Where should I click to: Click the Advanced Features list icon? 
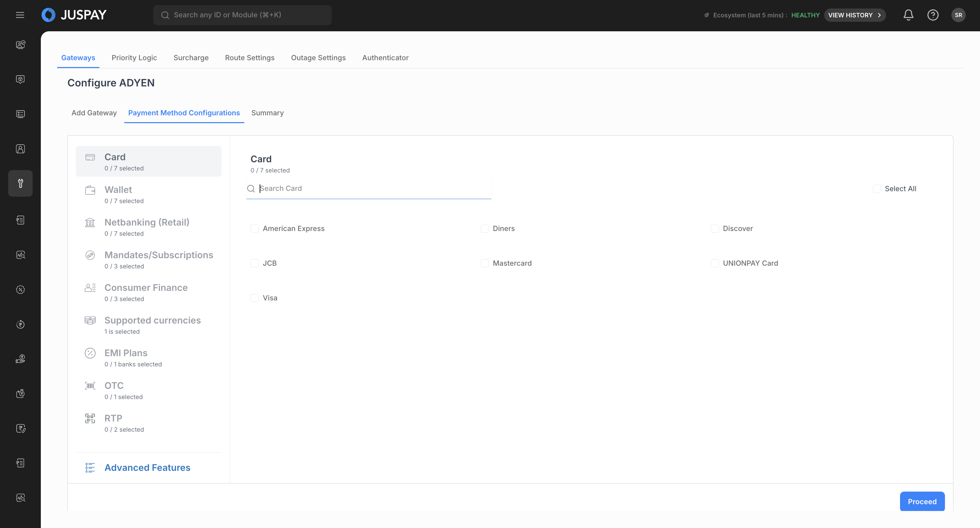coord(90,467)
